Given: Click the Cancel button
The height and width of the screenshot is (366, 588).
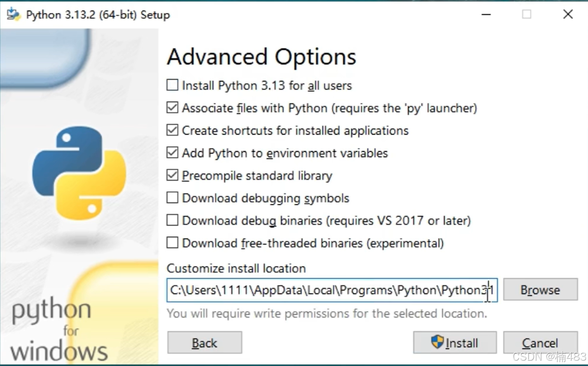Looking at the screenshot, I should 540,342.
